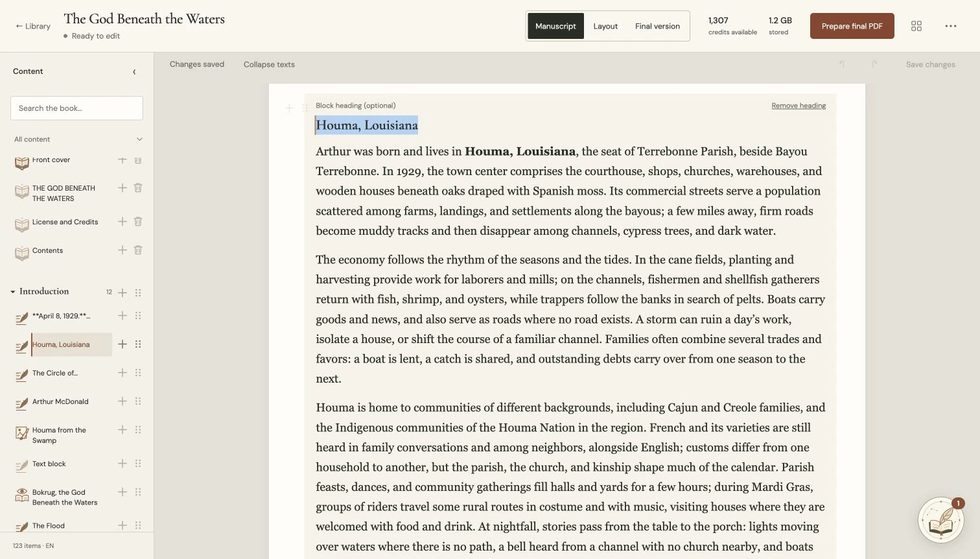Add block after Houma from the Swamp
Image resolution: width=980 pixels, height=559 pixels.
122,430
